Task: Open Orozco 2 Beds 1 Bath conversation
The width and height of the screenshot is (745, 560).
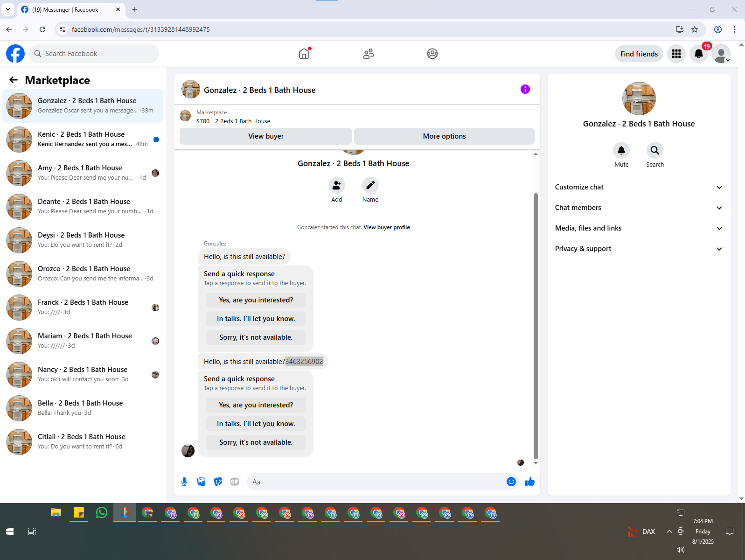Action: click(83, 274)
